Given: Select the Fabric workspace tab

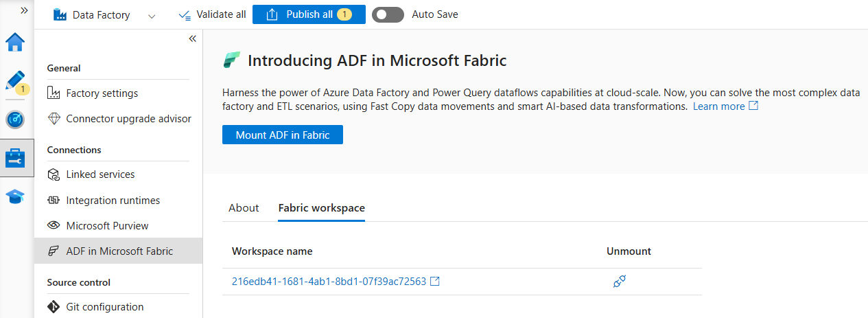Looking at the screenshot, I should (x=321, y=208).
